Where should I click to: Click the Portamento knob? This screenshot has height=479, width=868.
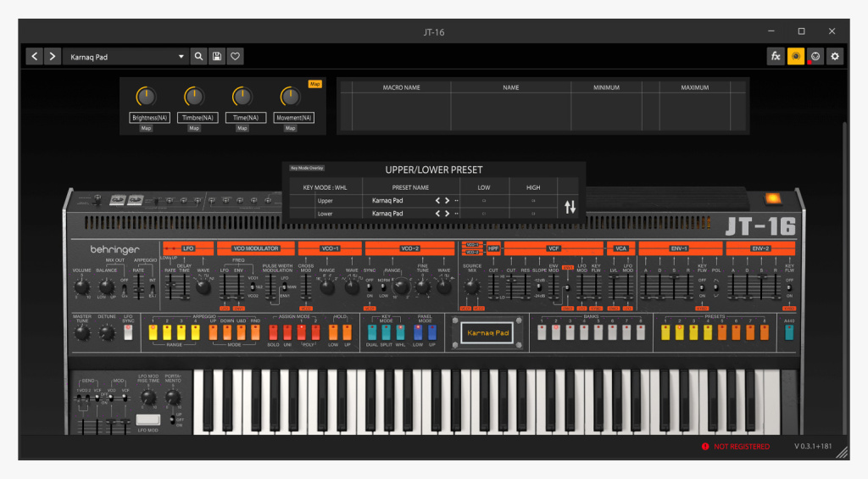(x=173, y=397)
